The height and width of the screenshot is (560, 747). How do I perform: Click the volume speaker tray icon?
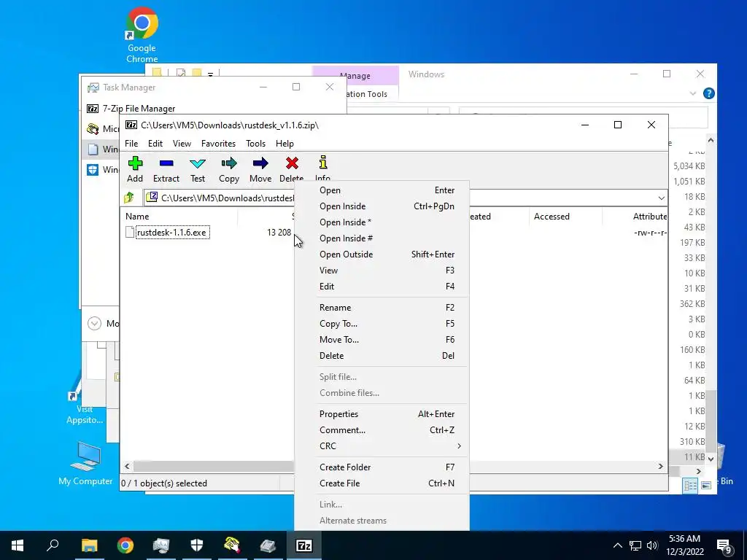tap(652, 545)
